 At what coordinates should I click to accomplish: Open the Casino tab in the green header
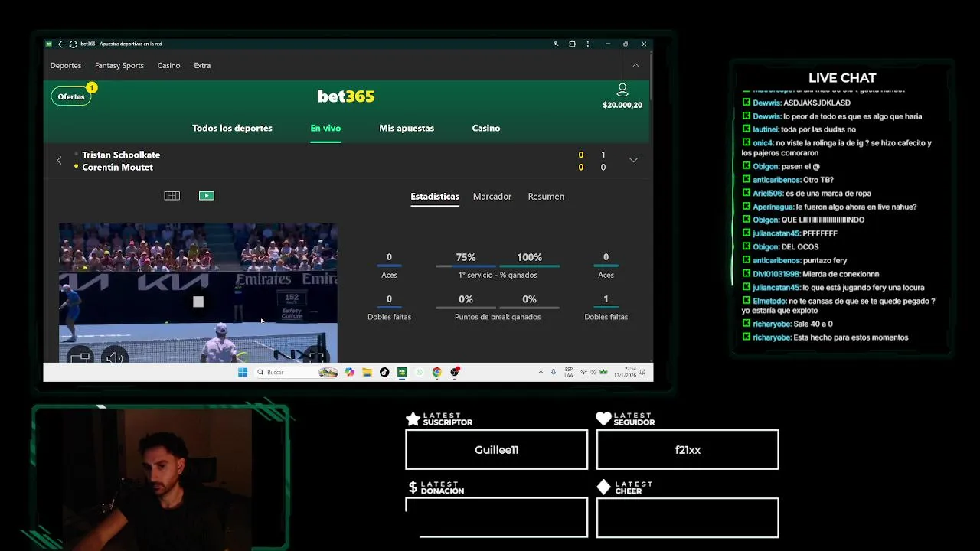click(486, 128)
